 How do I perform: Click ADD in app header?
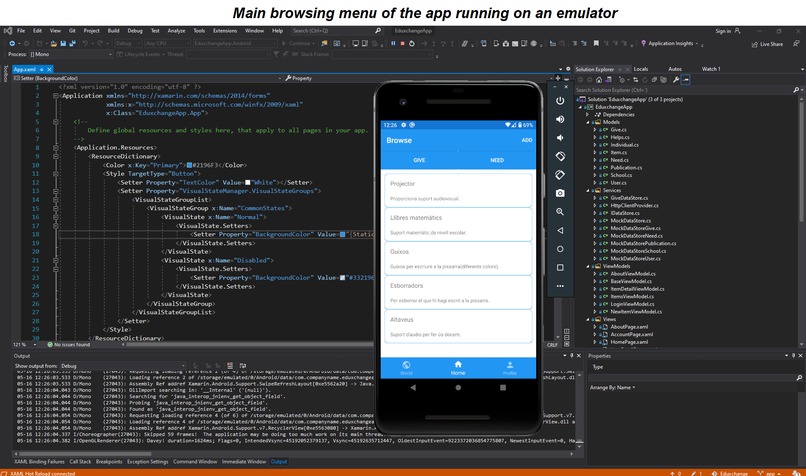click(x=527, y=140)
